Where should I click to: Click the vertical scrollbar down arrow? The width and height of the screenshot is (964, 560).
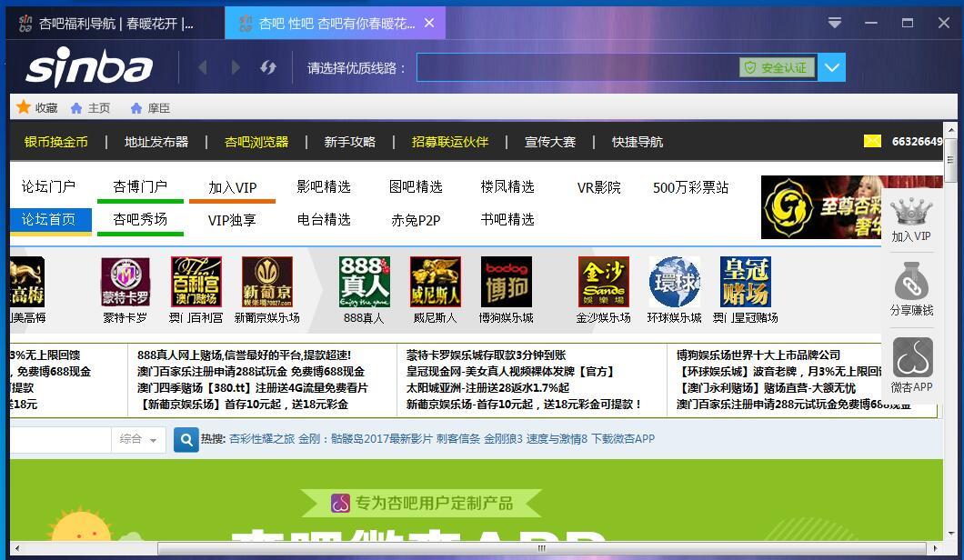pos(951,535)
